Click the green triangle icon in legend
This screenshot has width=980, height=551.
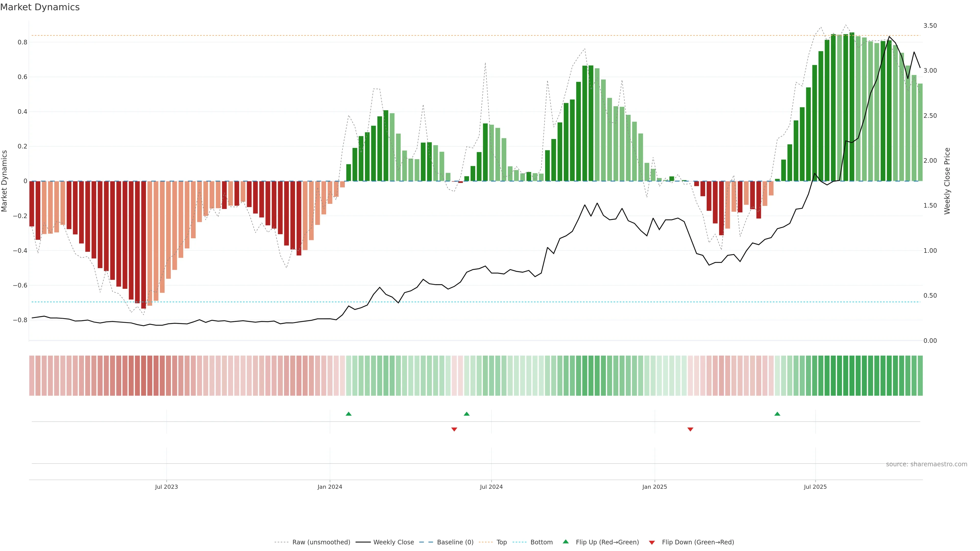[x=566, y=542]
